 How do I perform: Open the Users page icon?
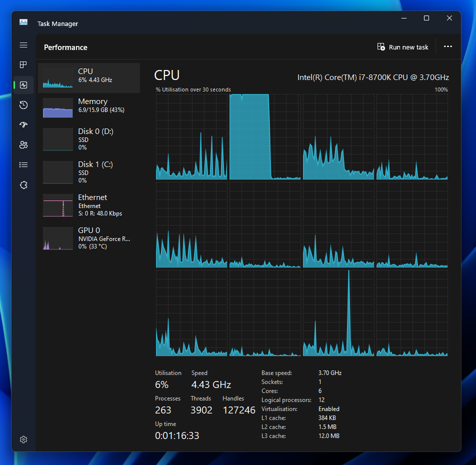click(x=23, y=145)
